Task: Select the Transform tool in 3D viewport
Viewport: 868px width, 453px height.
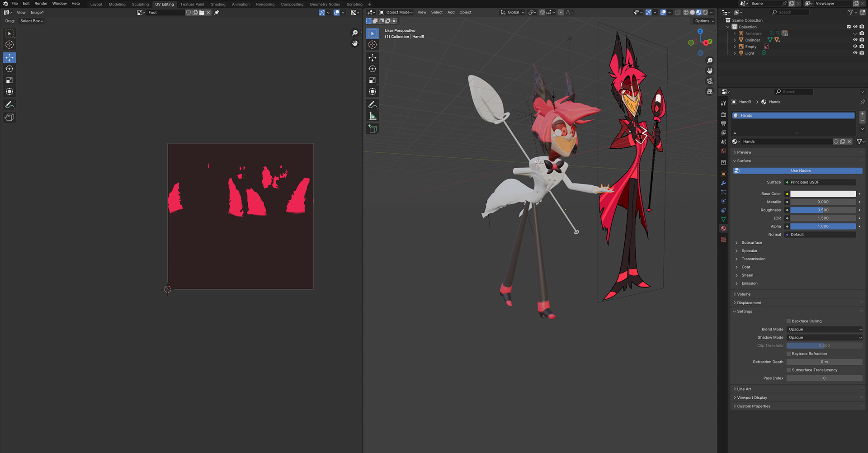Action: coord(373,91)
